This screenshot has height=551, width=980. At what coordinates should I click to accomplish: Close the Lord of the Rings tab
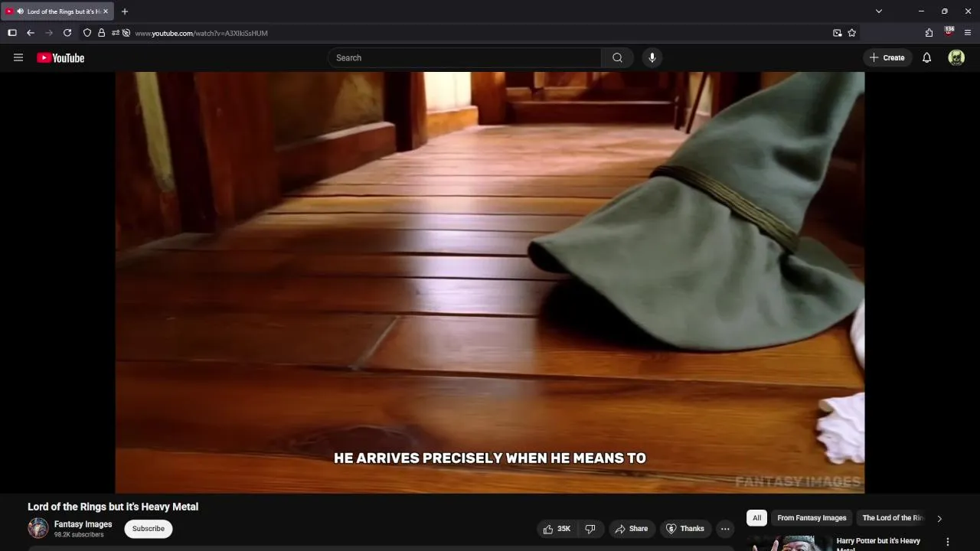click(x=106, y=11)
